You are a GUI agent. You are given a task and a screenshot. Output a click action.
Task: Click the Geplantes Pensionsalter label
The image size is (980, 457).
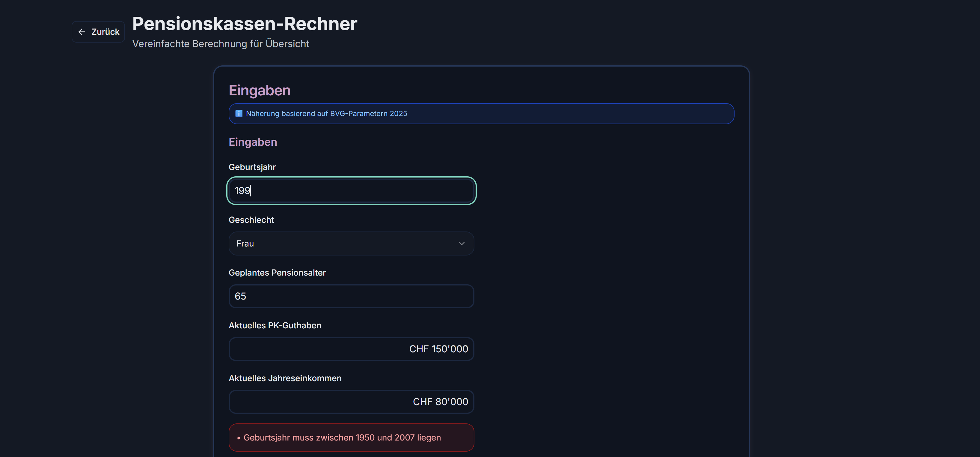click(277, 273)
